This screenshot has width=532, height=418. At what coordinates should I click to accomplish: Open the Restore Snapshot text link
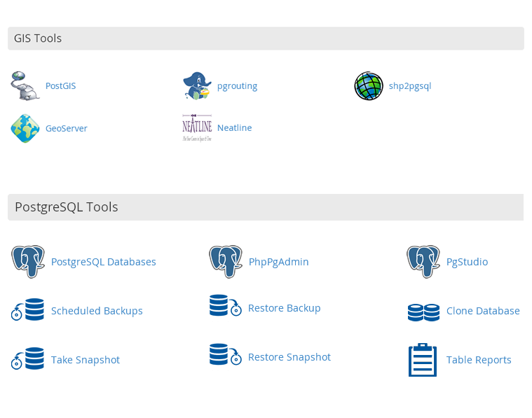point(289,357)
